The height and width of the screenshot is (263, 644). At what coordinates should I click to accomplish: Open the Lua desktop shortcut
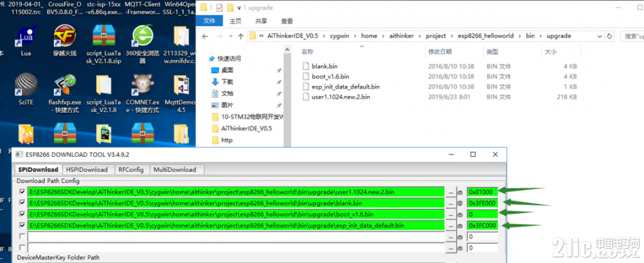click(26, 41)
